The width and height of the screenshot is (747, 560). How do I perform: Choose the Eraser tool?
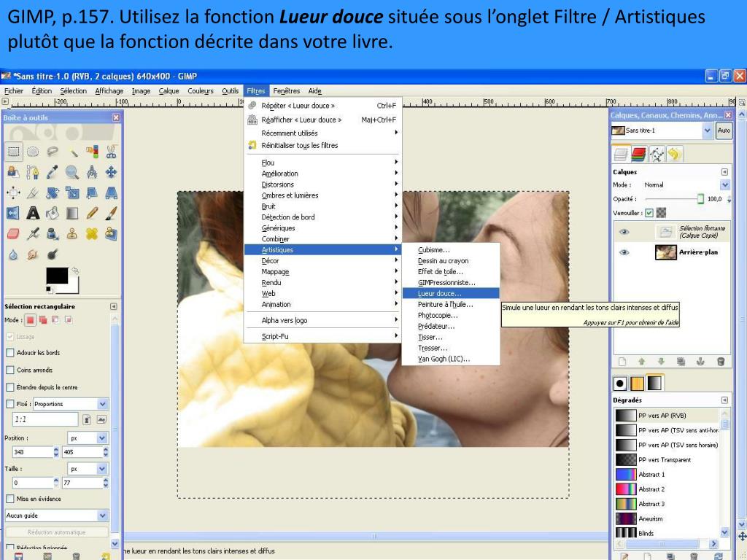[x=14, y=234]
